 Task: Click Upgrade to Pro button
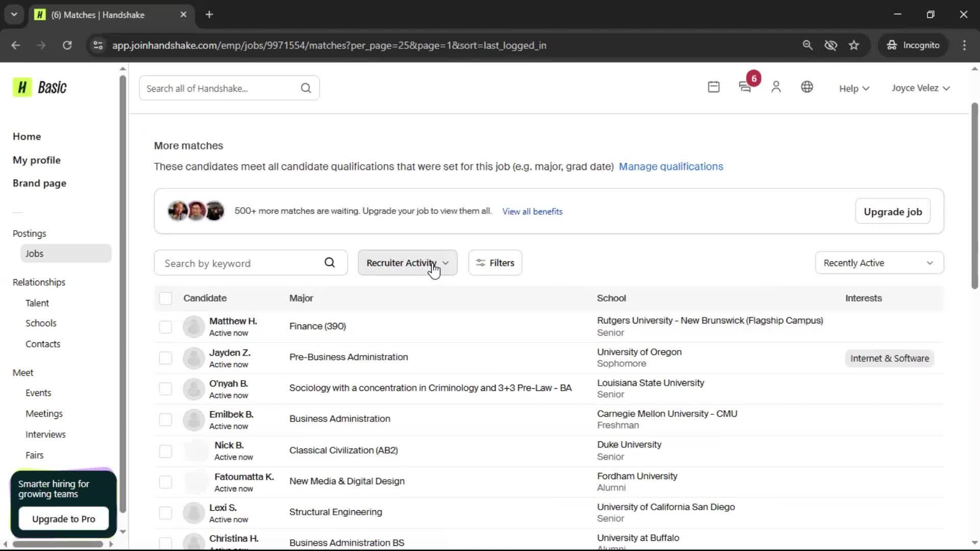64,519
